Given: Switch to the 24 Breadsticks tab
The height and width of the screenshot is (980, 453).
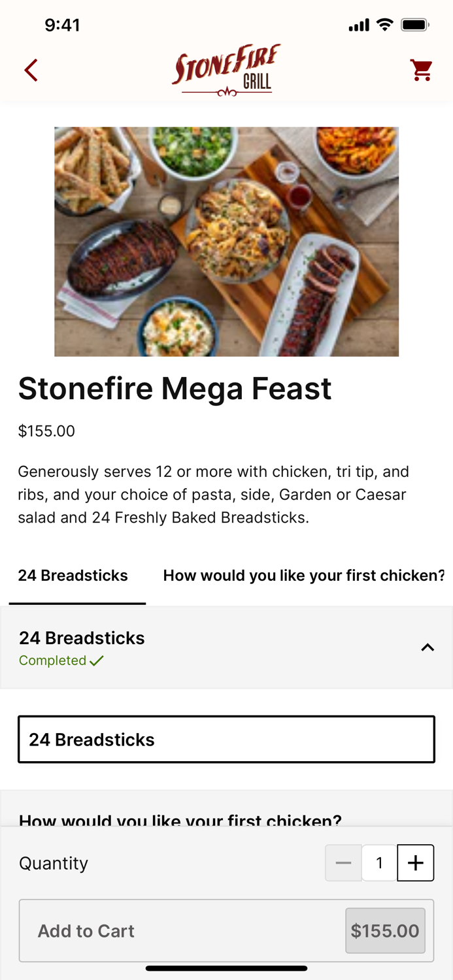Looking at the screenshot, I should click(73, 576).
